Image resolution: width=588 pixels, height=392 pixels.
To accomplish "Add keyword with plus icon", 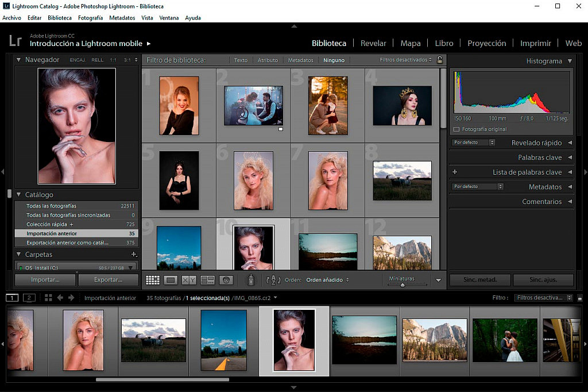I will pyautogui.click(x=455, y=172).
